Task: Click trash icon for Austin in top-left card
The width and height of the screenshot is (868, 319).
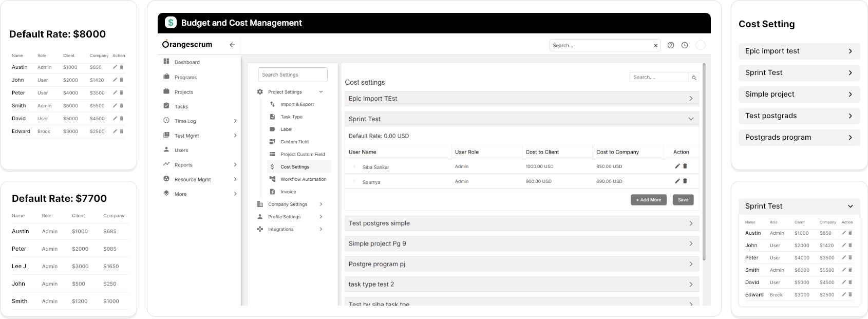Action: [x=122, y=67]
